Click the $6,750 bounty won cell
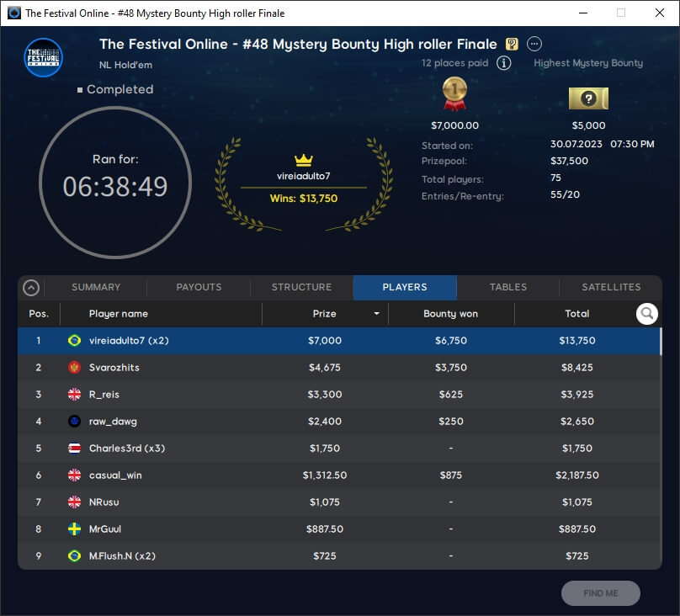Image resolution: width=680 pixels, height=616 pixels. coord(451,341)
